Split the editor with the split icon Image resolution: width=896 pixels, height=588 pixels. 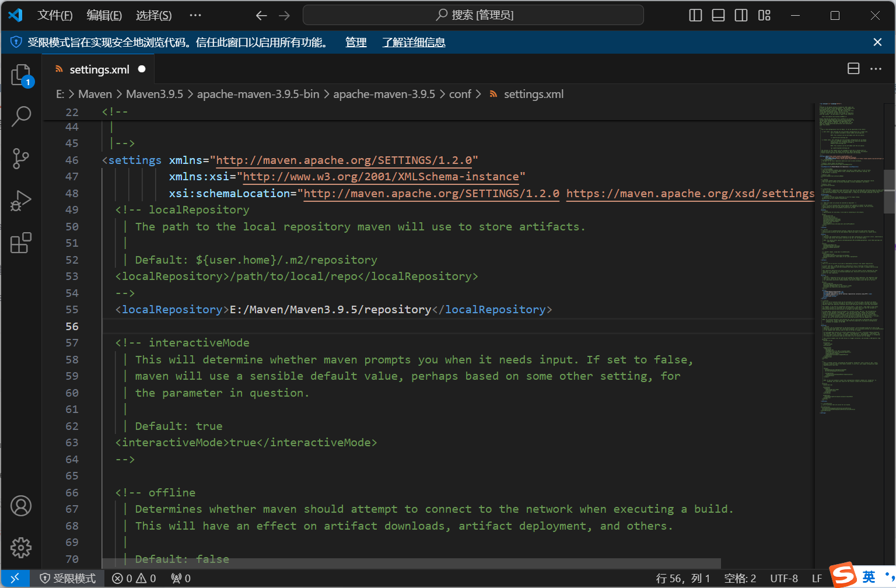tap(853, 69)
